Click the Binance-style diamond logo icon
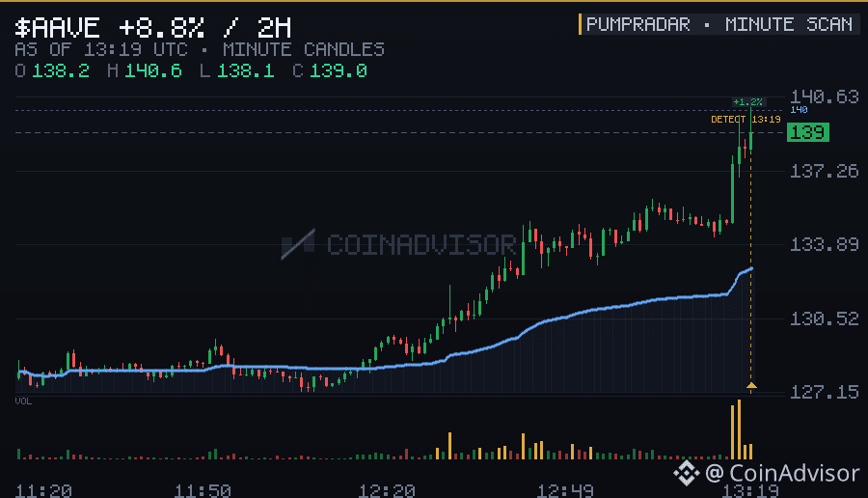Image resolution: width=868 pixels, height=498 pixels. tap(687, 474)
